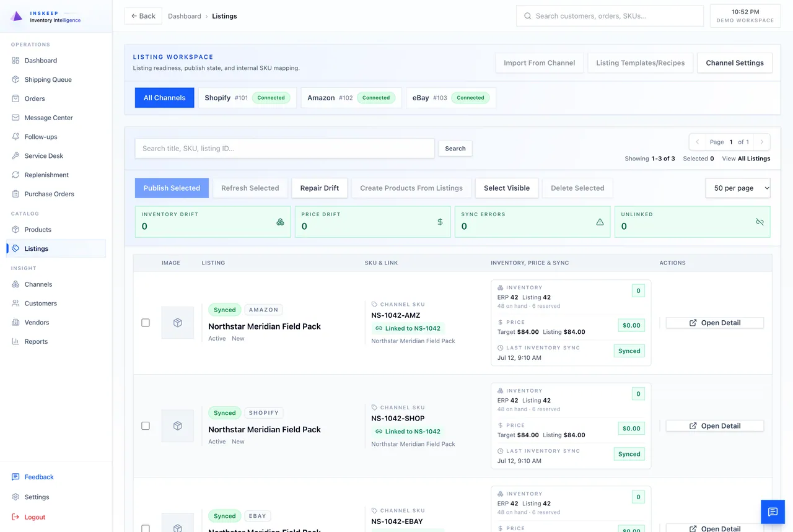Open Listing Templates/Recipes
Image resolution: width=793 pixels, height=532 pixels.
(640, 63)
